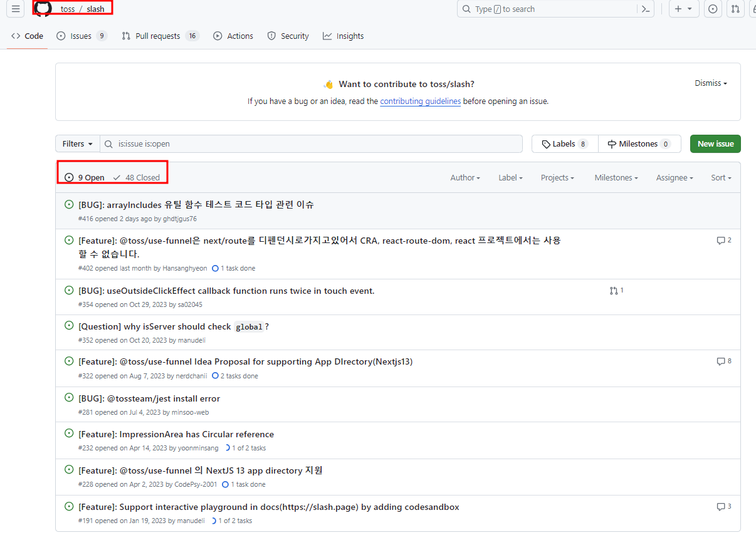Viewport: 756px width, 540px height.
Task: Switch to the Insights tab
Action: pos(344,36)
